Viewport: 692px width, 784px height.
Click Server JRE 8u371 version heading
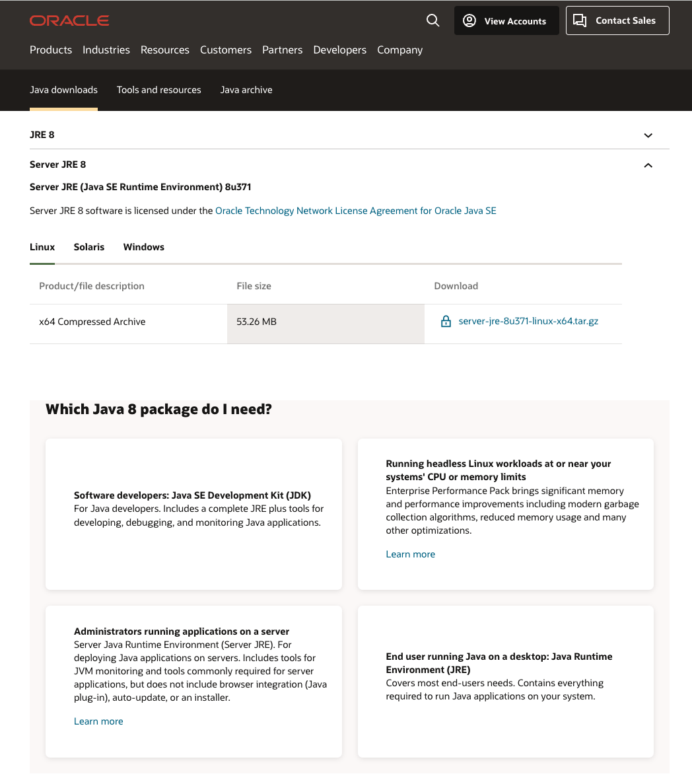141,187
